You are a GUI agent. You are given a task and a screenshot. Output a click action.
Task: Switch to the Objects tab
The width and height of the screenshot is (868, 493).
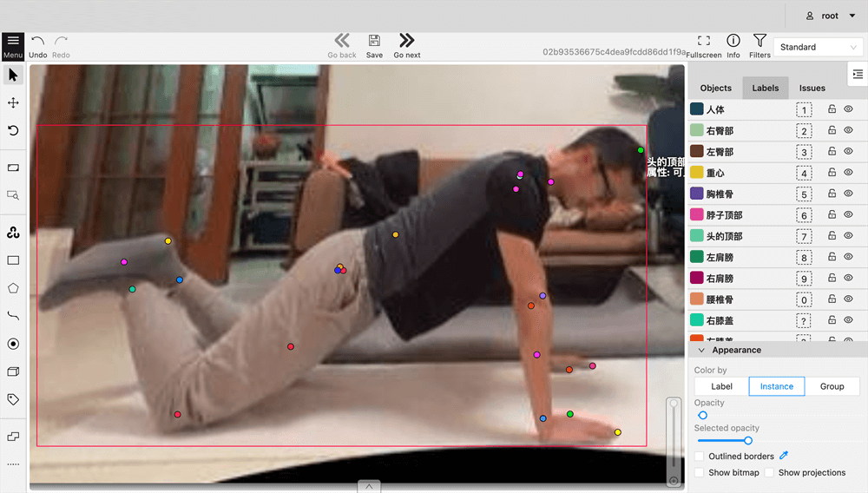click(715, 88)
